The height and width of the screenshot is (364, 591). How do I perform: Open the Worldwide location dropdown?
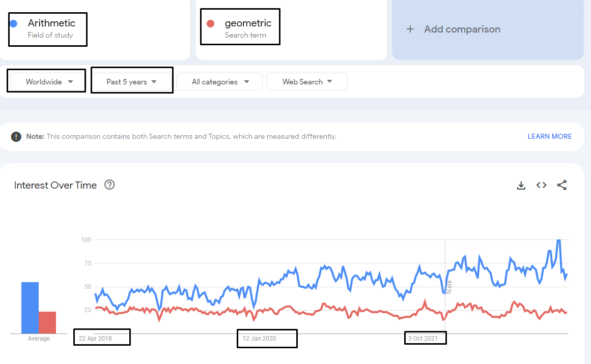pos(46,80)
